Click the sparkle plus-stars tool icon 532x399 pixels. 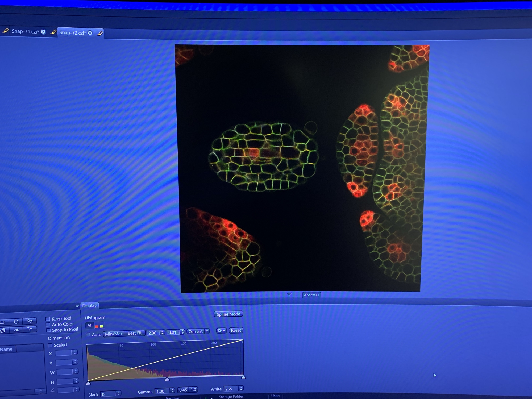30,329
